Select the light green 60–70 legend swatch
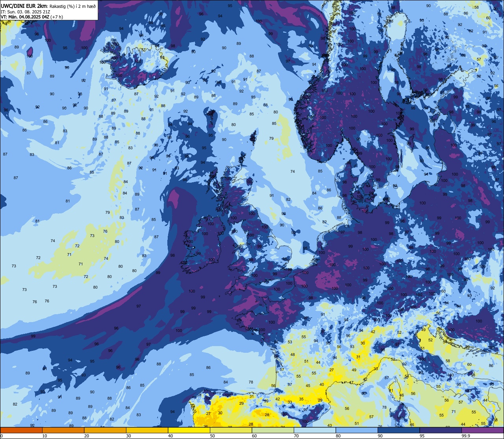504x439 pixels. (273, 430)
